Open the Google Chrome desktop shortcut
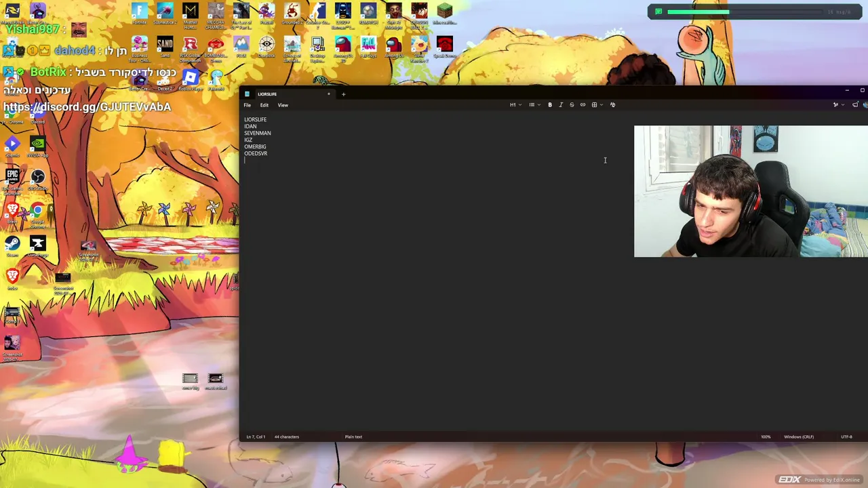Image resolution: width=868 pixels, height=488 pixels. [x=37, y=214]
